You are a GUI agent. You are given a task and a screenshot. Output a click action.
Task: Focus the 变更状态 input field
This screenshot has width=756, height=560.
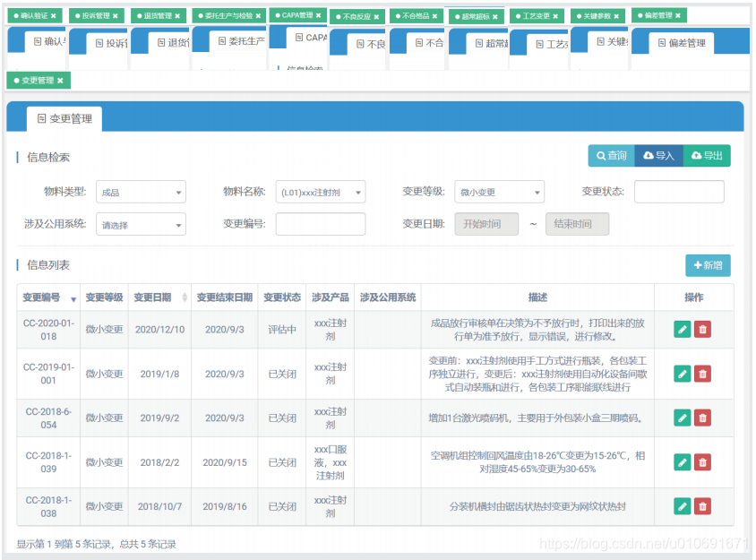pos(679,192)
